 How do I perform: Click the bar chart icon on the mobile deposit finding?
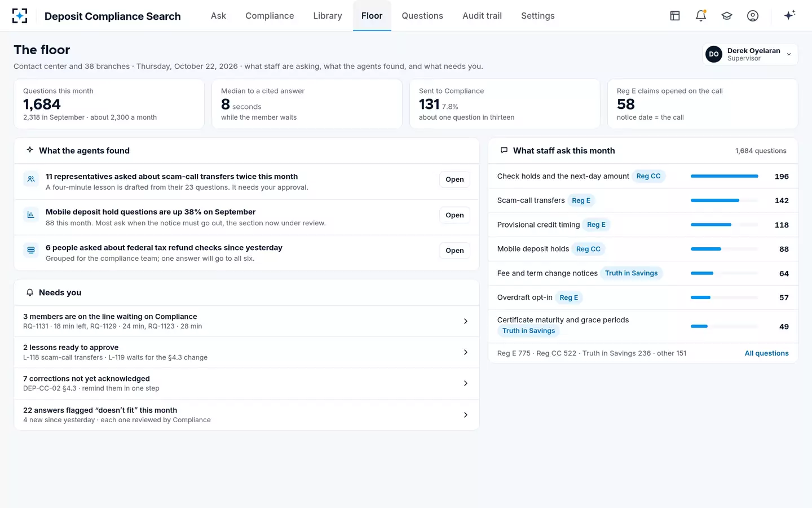pyautogui.click(x=31, y=214)
